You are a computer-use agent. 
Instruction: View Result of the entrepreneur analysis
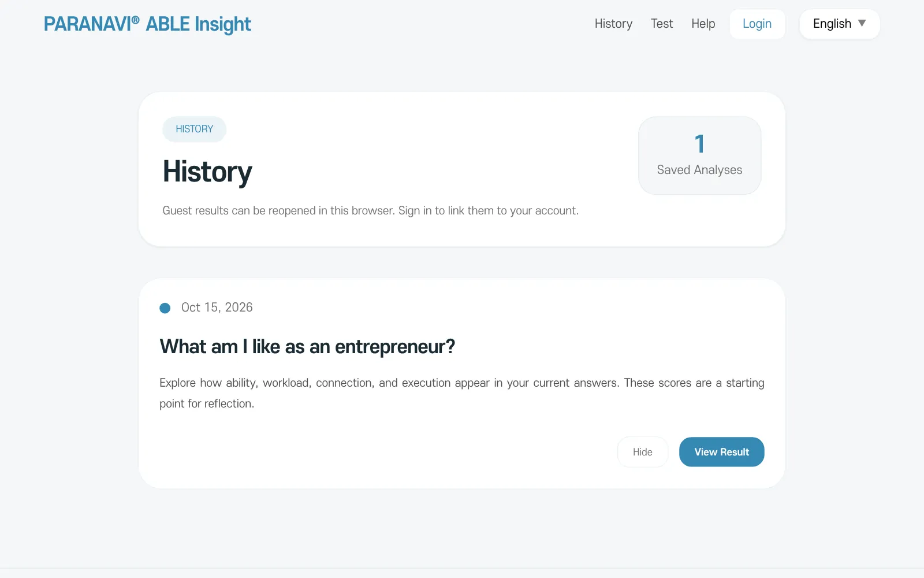[x=722, y=452]
